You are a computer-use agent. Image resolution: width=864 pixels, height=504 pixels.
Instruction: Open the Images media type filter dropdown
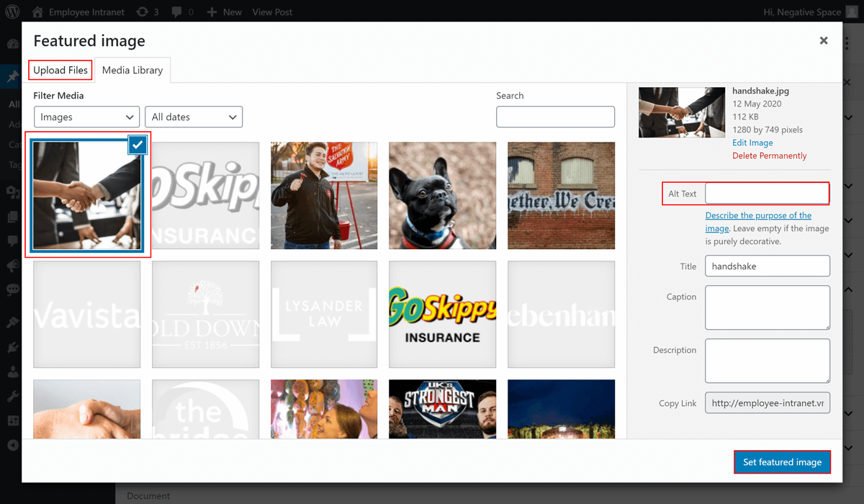point(86,117)
